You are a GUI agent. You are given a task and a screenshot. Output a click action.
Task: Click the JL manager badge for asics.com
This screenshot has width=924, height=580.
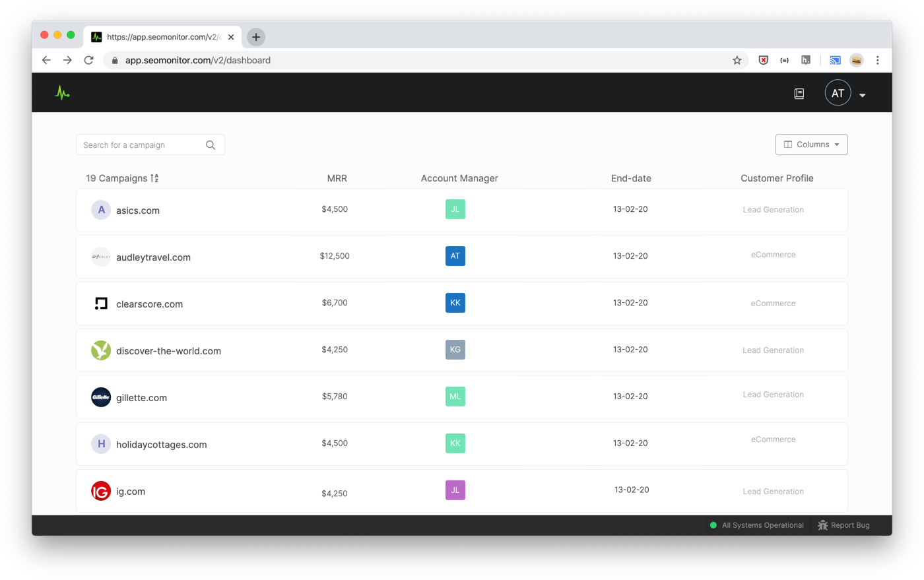pos(455,209)
